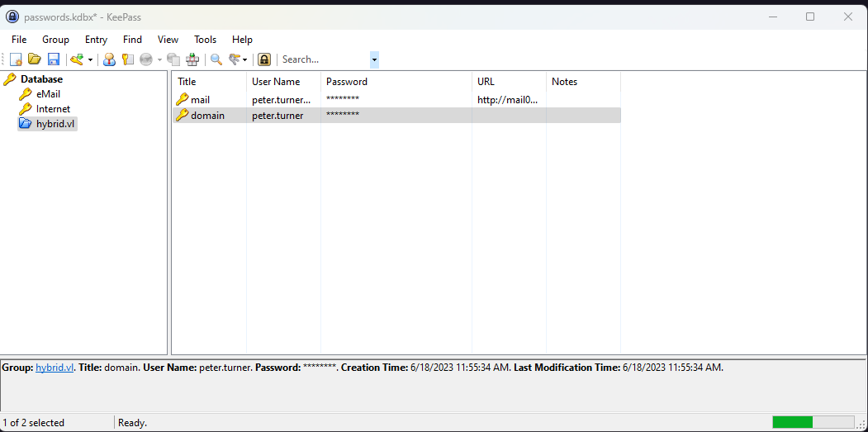Click the quick Search box
The width and height of the screenshot is (868, 432).
(x=325, y=59)
